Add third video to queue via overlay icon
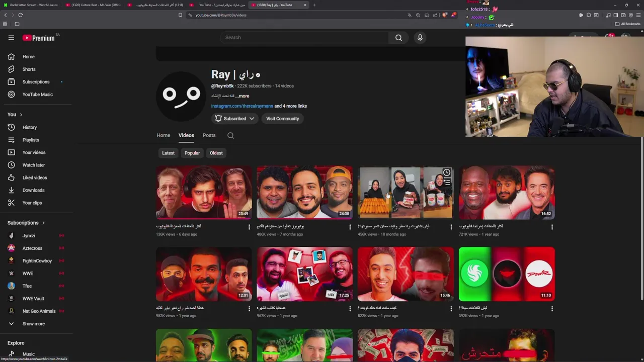The image size is (644, 362). (x=446, y=183)
